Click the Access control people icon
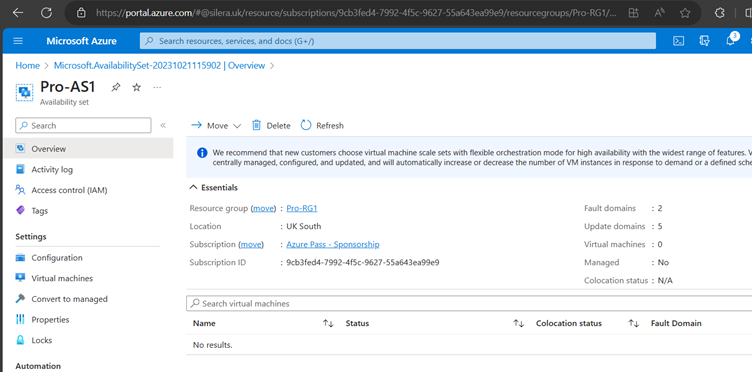The image size is (752, 372). coord(20,189)
